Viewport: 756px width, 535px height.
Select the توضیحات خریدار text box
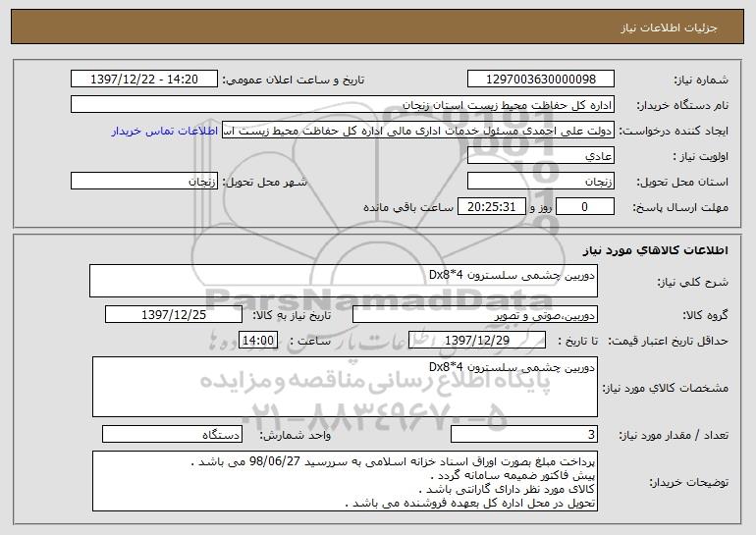(x=345, y=481)
